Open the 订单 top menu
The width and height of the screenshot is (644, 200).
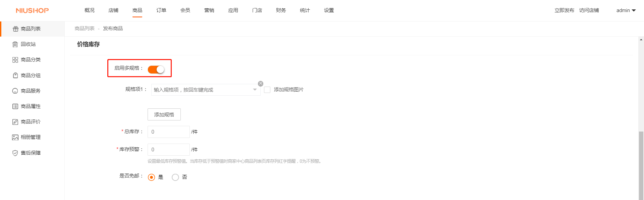click(x=161, y=10)
